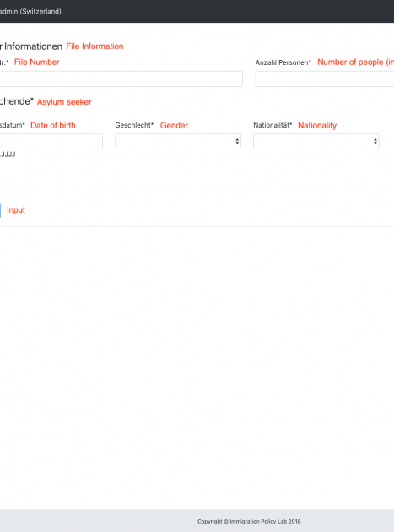Screen dimensions: 394x532
Task: Select the red File Information annotation
Action: [94, 46]
